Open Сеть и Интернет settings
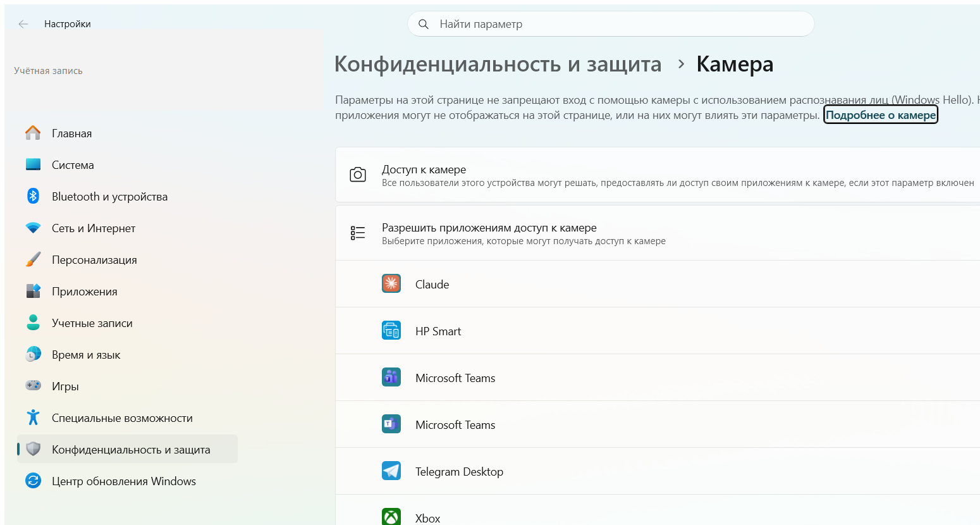Screen dimensions: 980x525 pyautogui.click(x=127, y=228)
